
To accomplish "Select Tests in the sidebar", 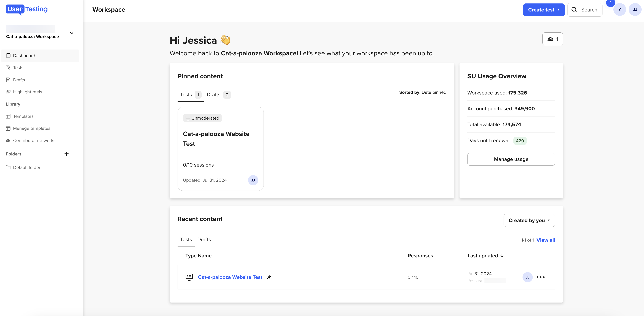I will [x=18, y=68].
